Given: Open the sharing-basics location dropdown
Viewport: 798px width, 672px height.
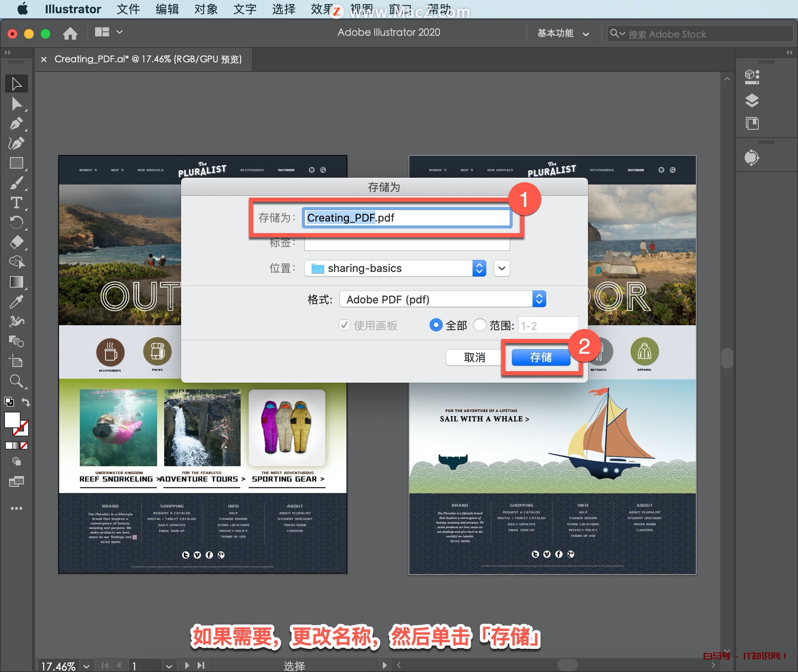Looking at the screenshot, I should pyautogui.click(x=395, y=268).
